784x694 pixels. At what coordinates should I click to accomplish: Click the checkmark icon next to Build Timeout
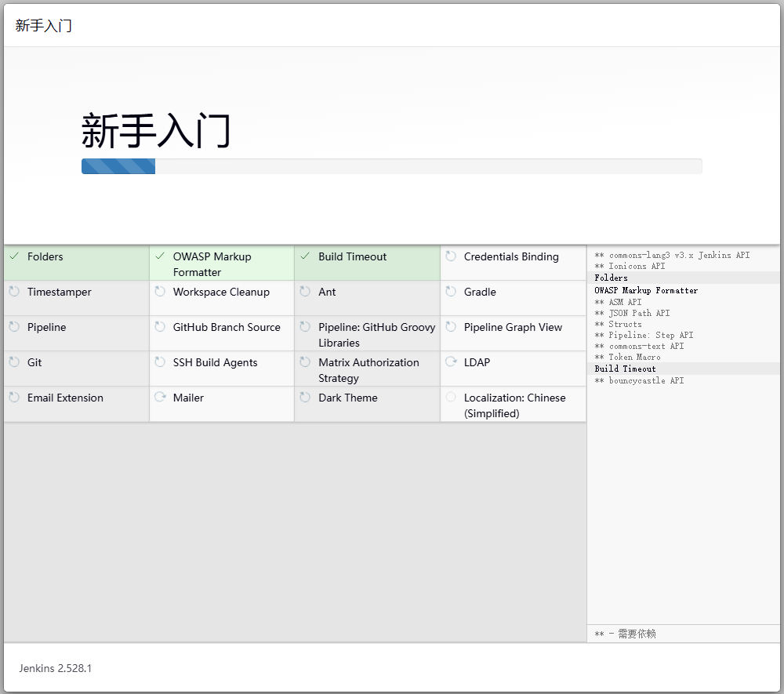pyautogui.click(x=305, y=256)
